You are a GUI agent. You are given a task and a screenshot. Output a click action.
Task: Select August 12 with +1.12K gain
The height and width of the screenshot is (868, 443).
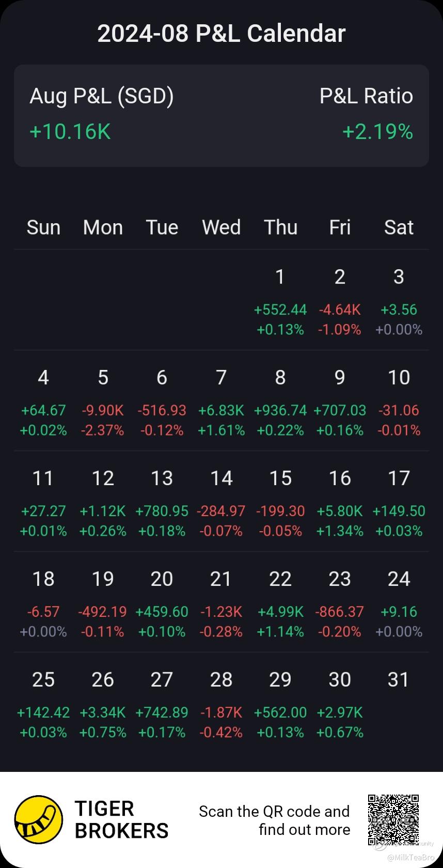pos(103,503)
